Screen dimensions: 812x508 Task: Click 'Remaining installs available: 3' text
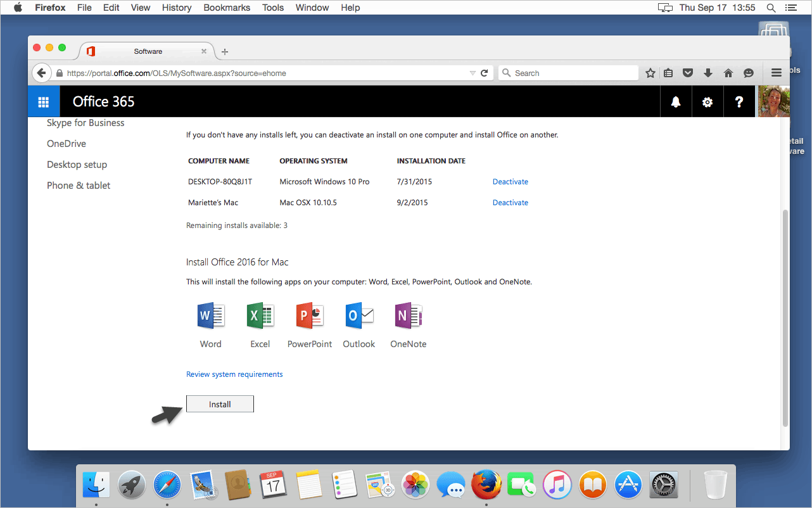coord(237,225)
